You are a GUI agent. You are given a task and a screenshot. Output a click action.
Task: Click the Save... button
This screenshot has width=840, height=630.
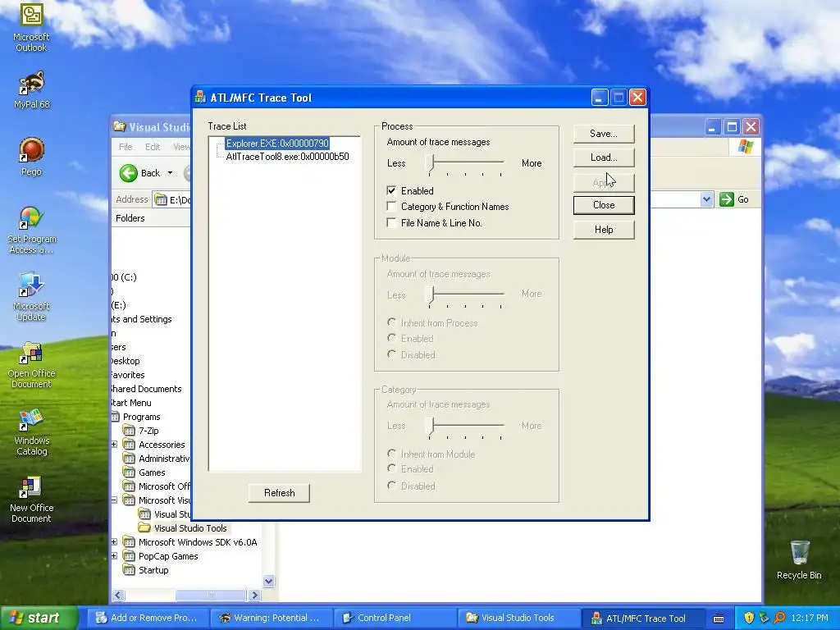[604, 134]
